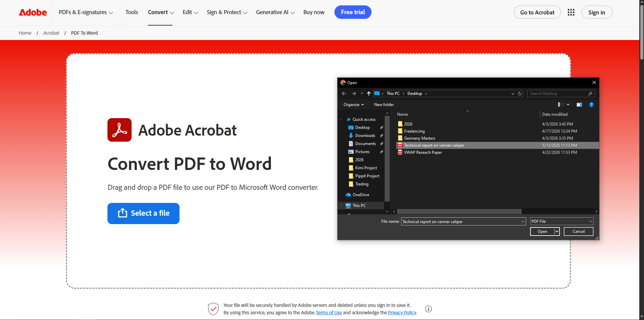Select Documents in Quick access
Screen dimensions: 644x320
pyautogui.click(x=365, y=144)
